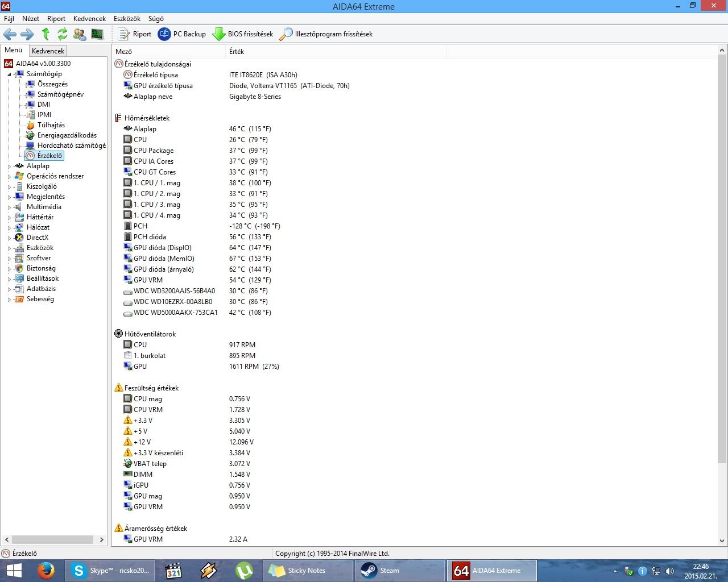Open BIOS frissítések toolbar button
This screenshot has width=728, height=582.
tap(243, 34)
